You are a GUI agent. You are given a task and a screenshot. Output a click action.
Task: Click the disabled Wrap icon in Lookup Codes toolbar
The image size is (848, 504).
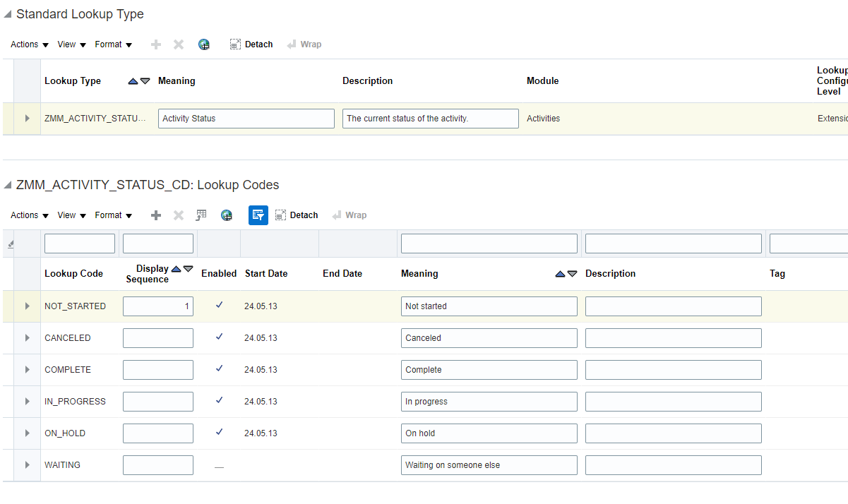[x=349, y=215]
